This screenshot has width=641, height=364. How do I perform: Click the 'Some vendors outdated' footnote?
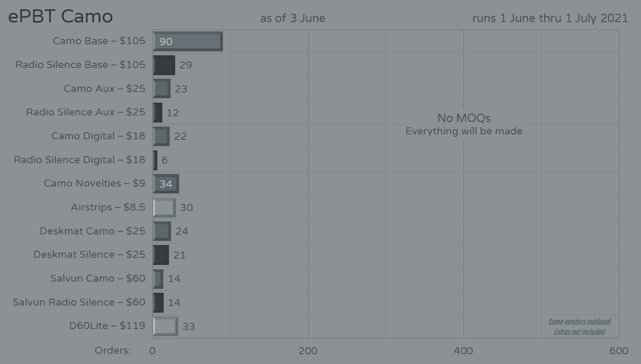click(x=579, y=322)
